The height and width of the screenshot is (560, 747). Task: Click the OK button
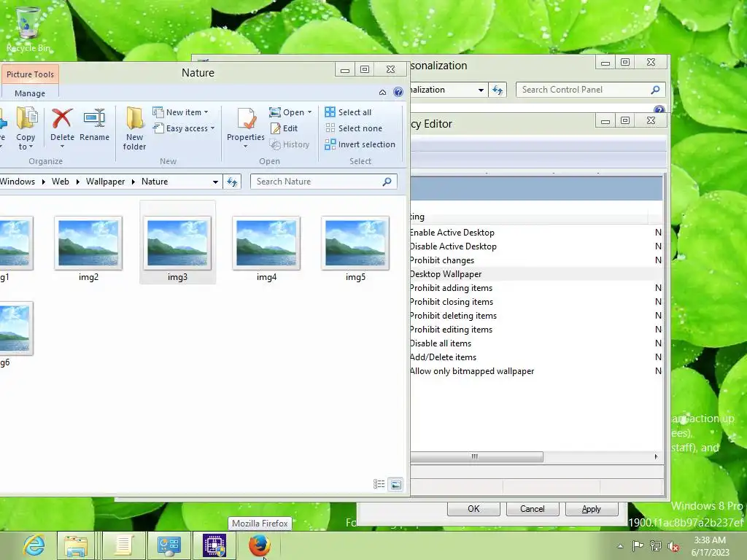473,508
